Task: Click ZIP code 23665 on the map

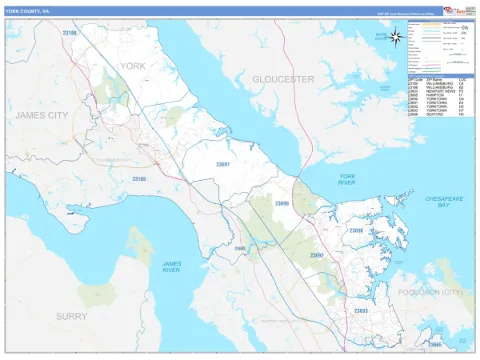Action: [435, 344]
